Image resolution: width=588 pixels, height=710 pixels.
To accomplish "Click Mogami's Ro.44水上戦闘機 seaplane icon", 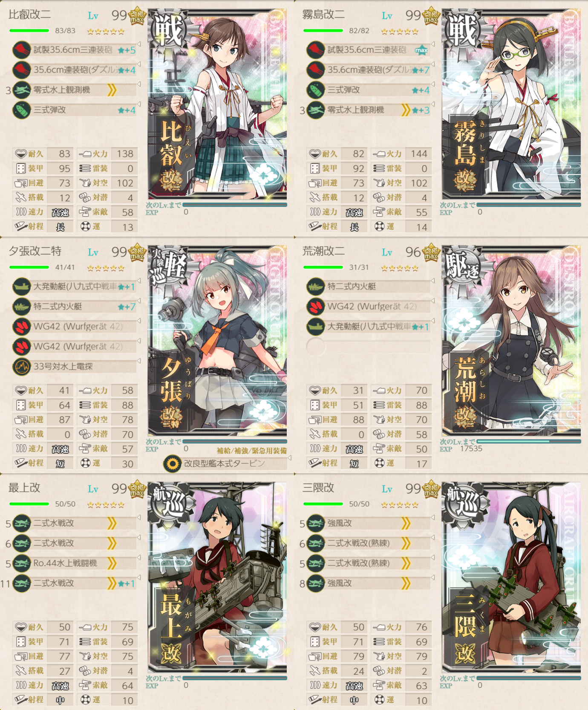I will point(21,563).
